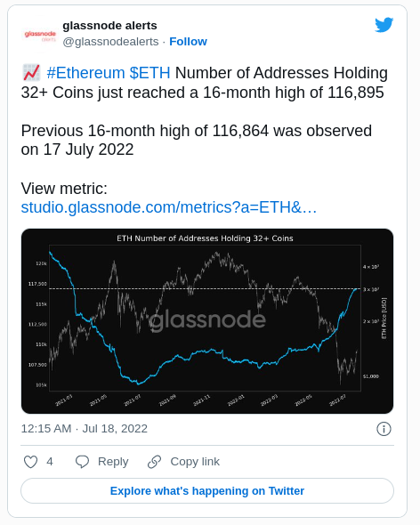Click the tweet timestamp Jul 18, 2022
The image size is (420, 525).
(x=84, y=429)
